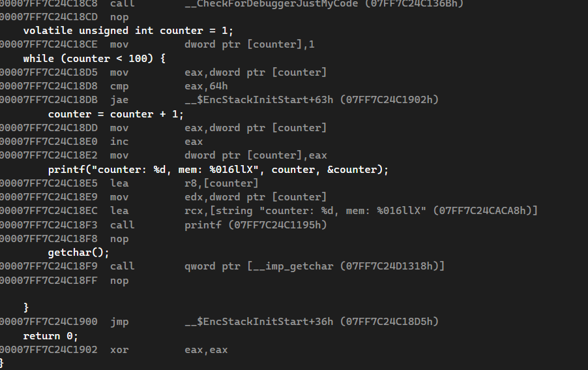Image resolution: width=588 pixels, height=370 pixels.
Task: Click the return 0; source line
Action: pyautogui.click(x=50, y=336)
